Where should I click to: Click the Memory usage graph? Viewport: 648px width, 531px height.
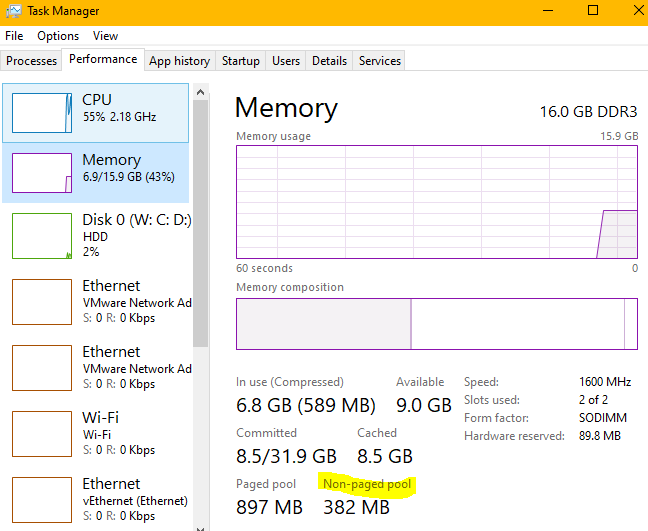(x=436, y=201)
